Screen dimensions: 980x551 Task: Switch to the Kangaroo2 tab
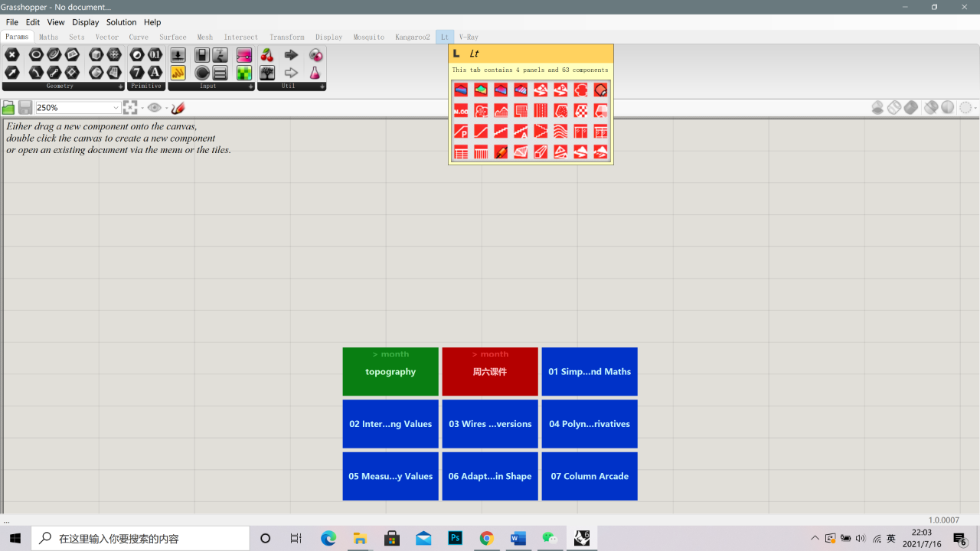point(413,37)
